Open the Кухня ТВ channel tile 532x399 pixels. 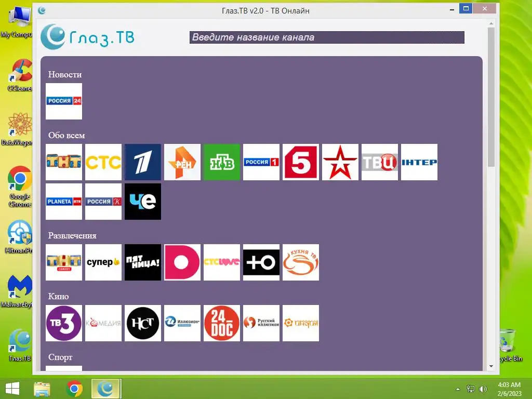301,262
